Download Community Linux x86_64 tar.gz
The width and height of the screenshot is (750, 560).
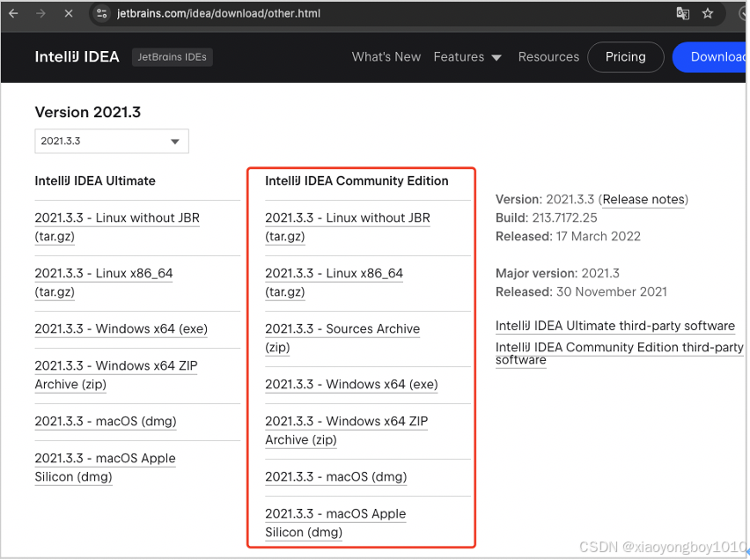click(x=335, y=283)
